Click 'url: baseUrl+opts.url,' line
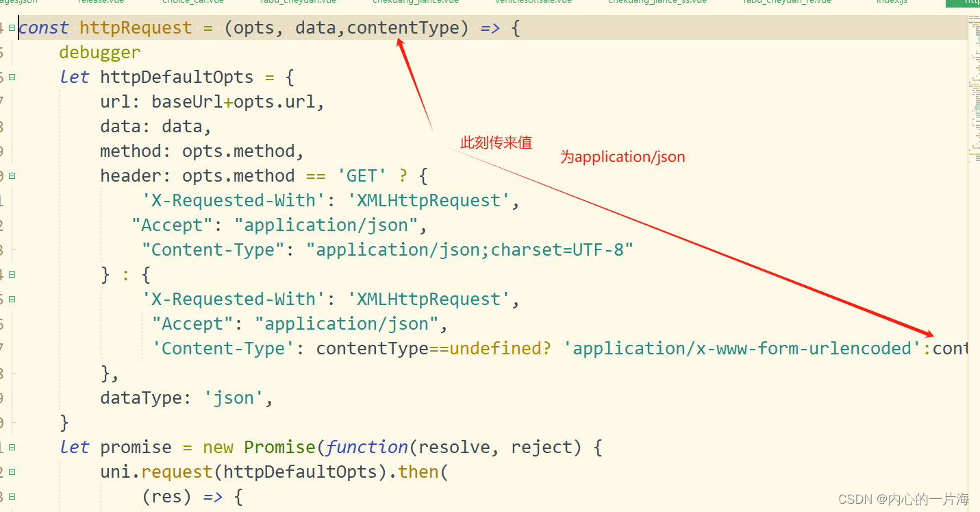The image size is (980, 512). click(212, 102)
